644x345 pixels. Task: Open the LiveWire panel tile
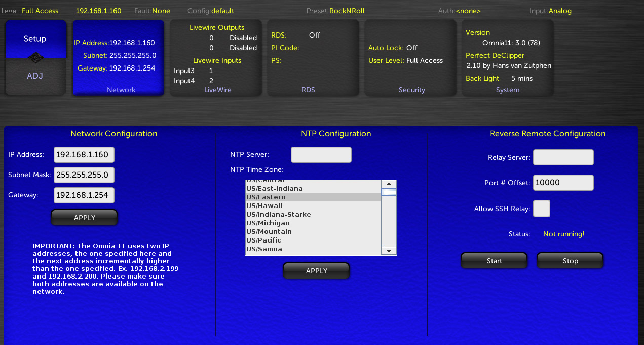coord(216,58)
